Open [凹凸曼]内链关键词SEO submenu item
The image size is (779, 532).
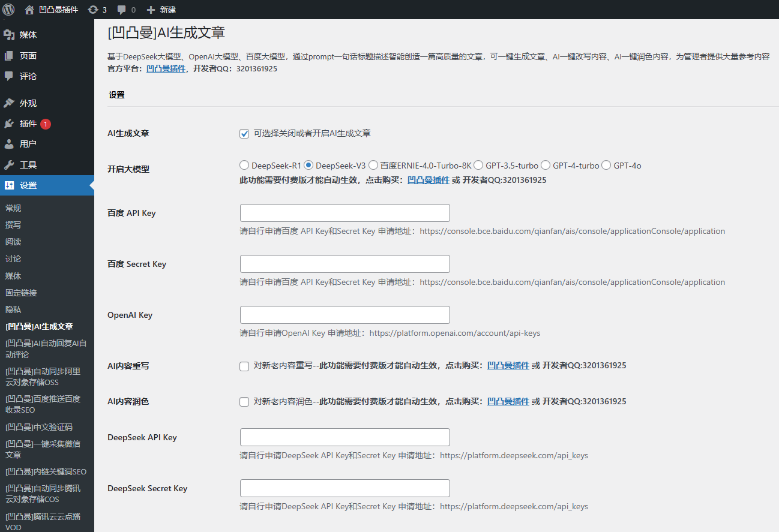(46, 471)
